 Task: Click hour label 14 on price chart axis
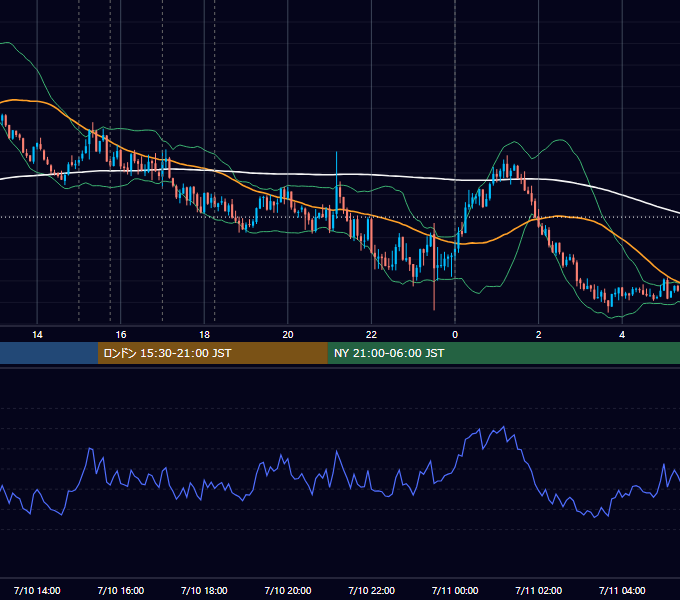coord(37,335)
